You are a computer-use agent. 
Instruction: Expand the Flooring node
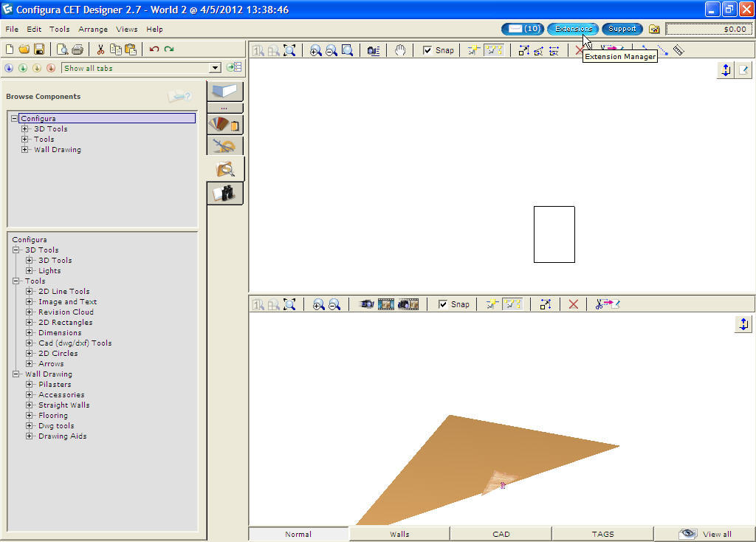(30, 415)
